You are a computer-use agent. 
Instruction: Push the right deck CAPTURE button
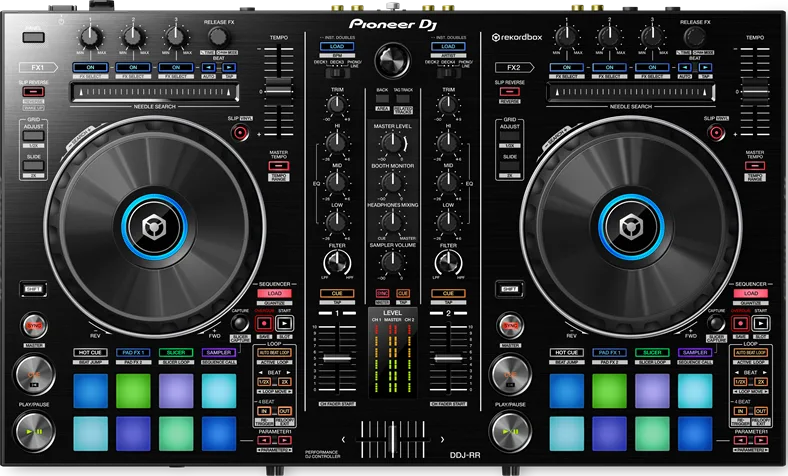click(x=716, y=323)
